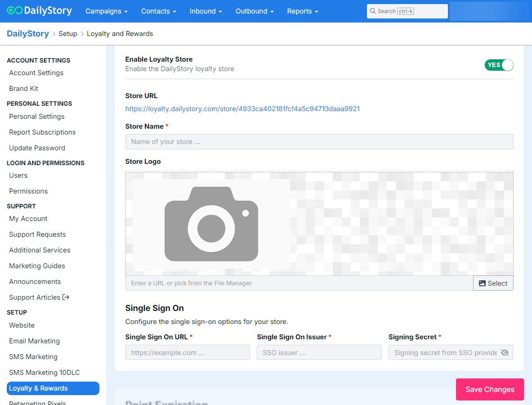Viewport: 532px width, 405px height.
Task: Open the Reports dropdown menu
Action: click(x=303, y=11)
